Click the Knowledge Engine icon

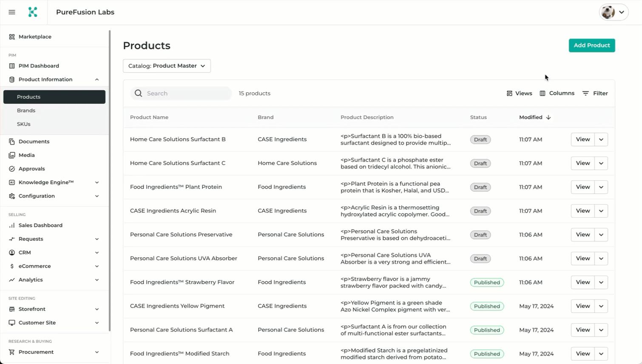point(12,182)
